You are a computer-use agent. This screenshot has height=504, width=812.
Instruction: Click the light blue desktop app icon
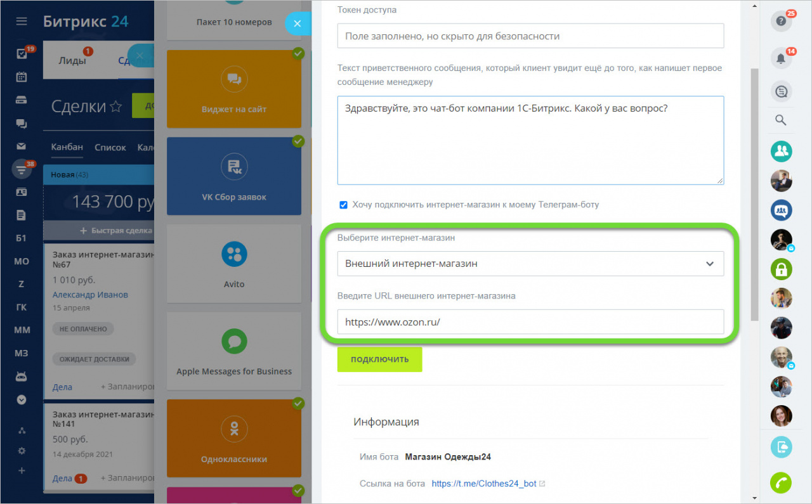[782, 448]
